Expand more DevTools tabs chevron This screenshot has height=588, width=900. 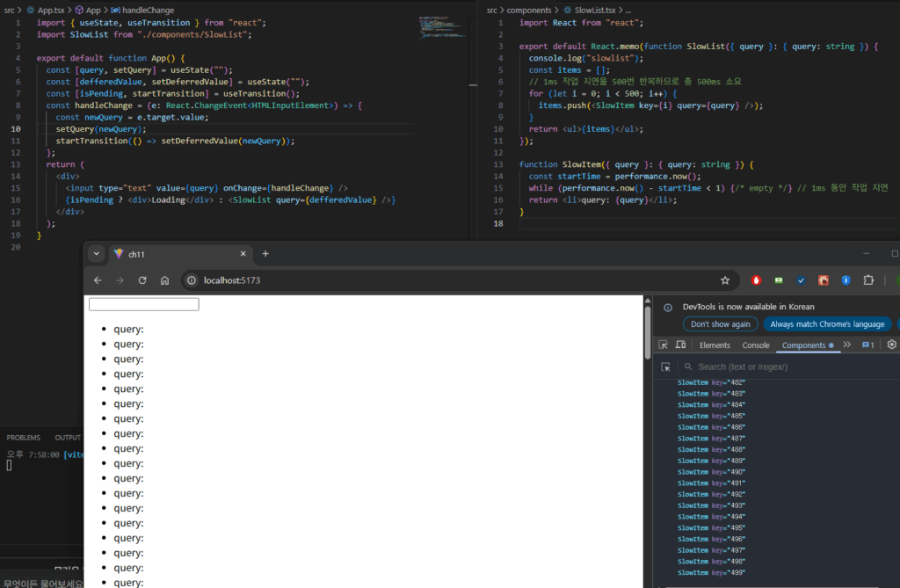point(847,345)
